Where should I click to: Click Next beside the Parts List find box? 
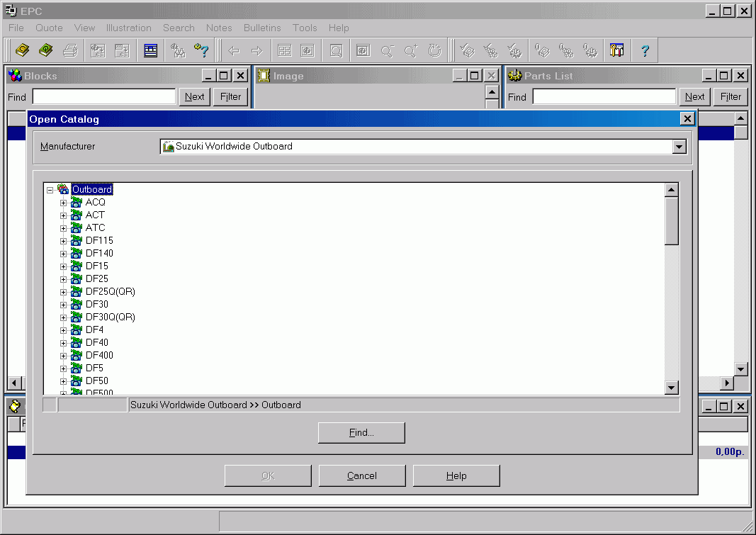coord(694,96)
